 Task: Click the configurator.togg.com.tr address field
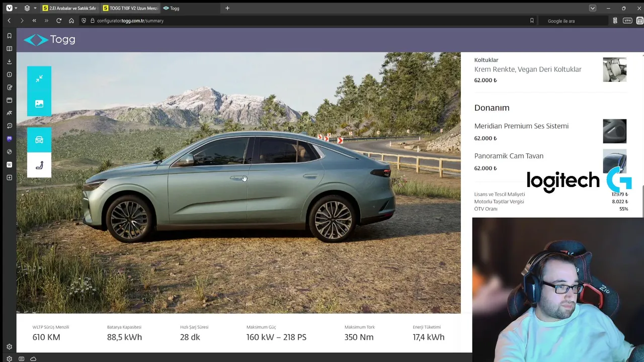click(130, 21)
